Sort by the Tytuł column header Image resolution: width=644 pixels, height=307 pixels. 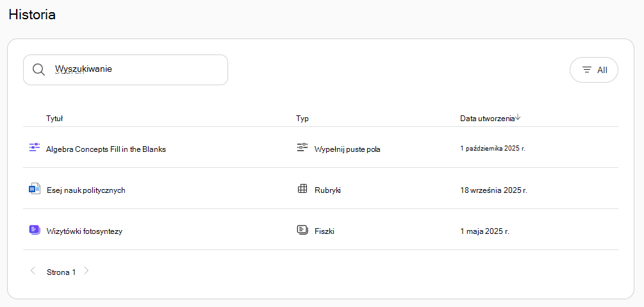click(x=54, y=119)
